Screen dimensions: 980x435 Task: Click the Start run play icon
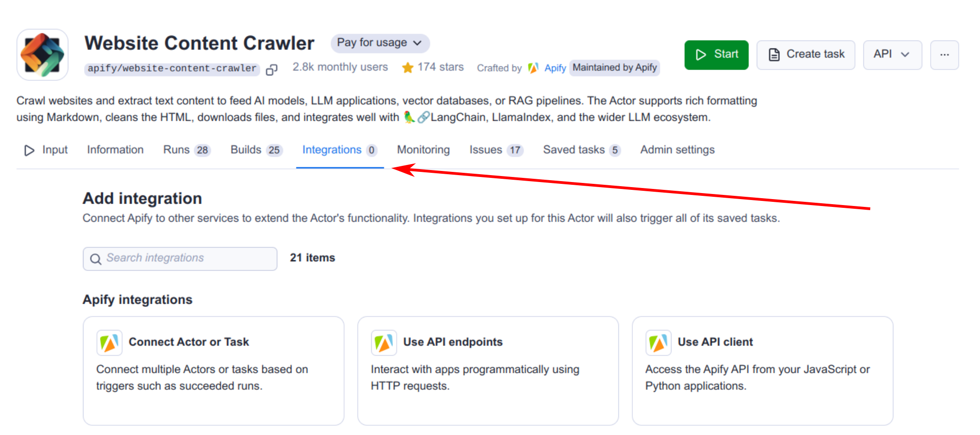click(701, 54)
